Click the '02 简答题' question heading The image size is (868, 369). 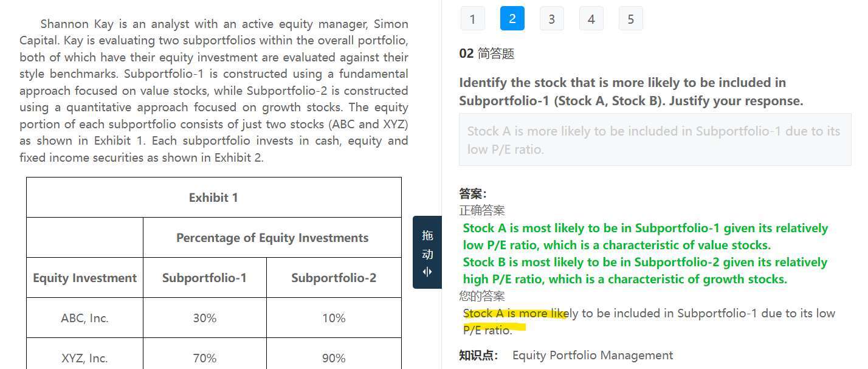(x=487, y=53)
